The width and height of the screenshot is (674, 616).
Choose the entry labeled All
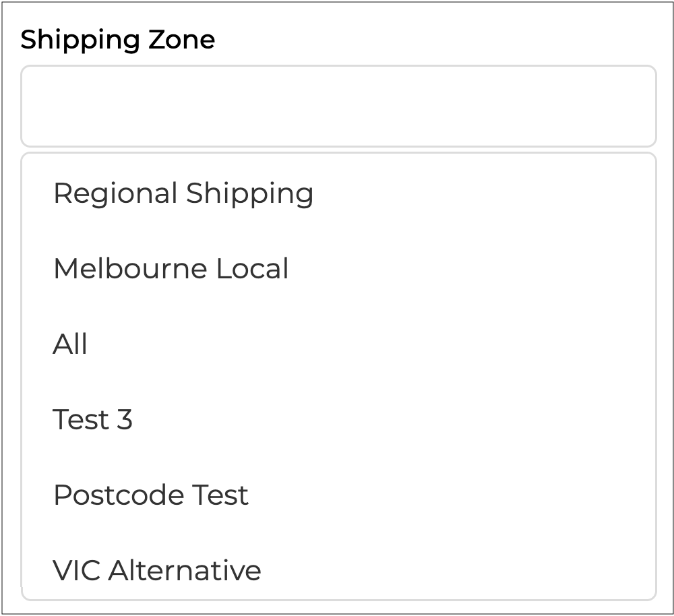coord(70,344)
